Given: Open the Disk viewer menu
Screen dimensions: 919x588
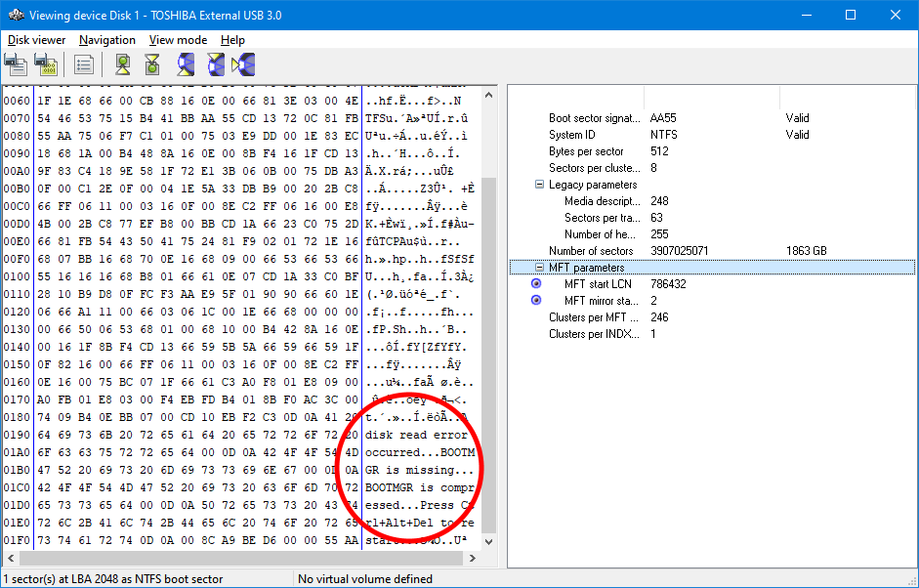Looking at the screenshot, I should pos(37,40).
